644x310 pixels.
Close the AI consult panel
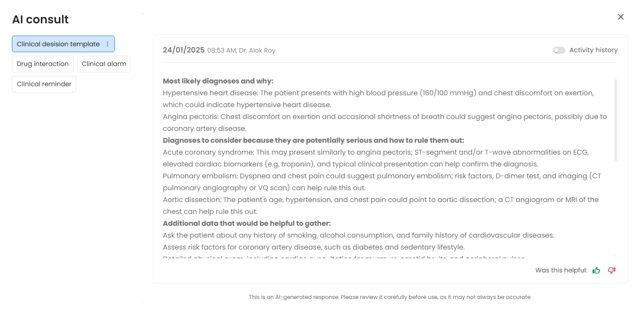point(621,17)
